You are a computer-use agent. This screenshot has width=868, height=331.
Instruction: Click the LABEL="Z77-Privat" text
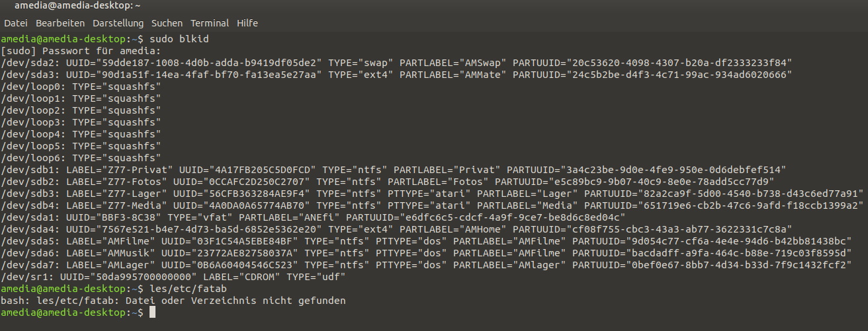(122, 170)
